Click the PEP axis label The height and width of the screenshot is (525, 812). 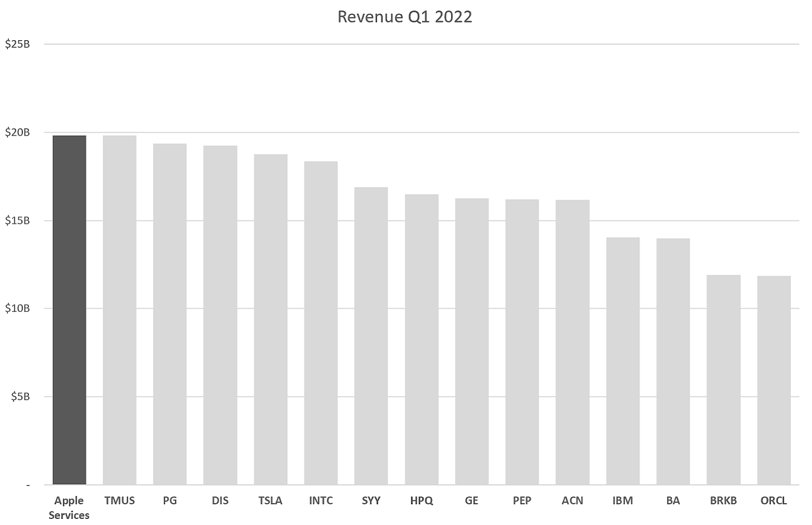click(523, 500)
